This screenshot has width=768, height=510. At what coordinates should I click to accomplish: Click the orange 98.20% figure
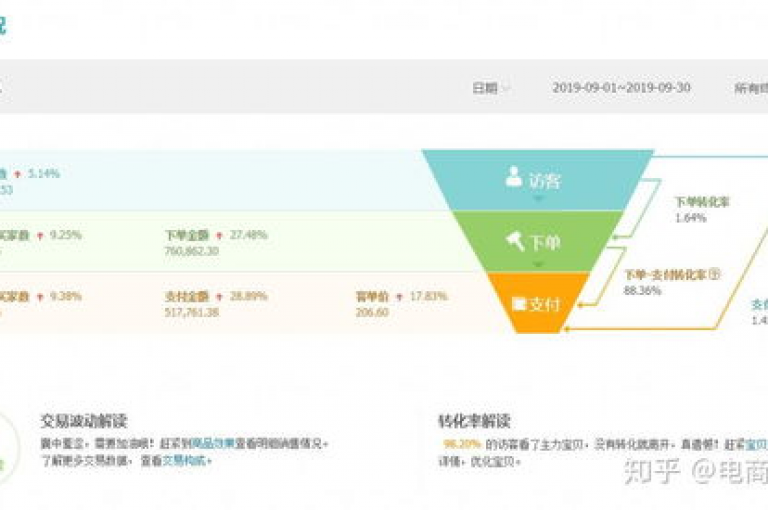tap(462, 444)
